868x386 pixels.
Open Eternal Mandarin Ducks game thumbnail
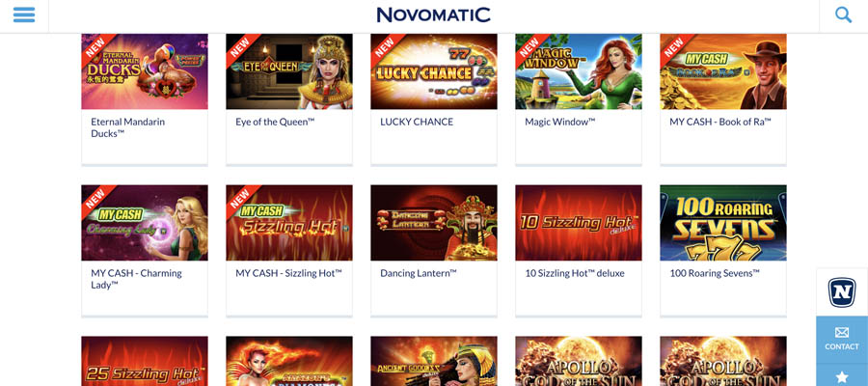145,71
